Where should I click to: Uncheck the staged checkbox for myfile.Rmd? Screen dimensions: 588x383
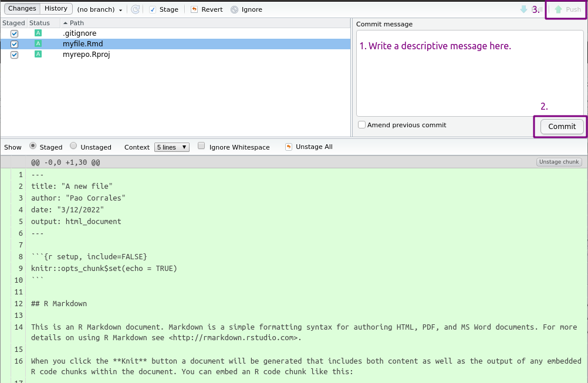[x=13, y=43]
